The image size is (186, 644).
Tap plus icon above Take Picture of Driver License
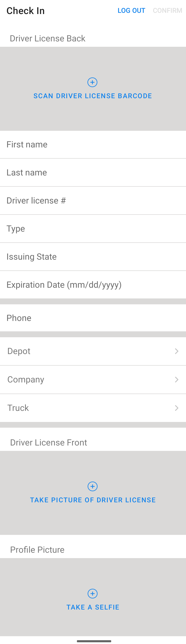[x=92, y=486]
